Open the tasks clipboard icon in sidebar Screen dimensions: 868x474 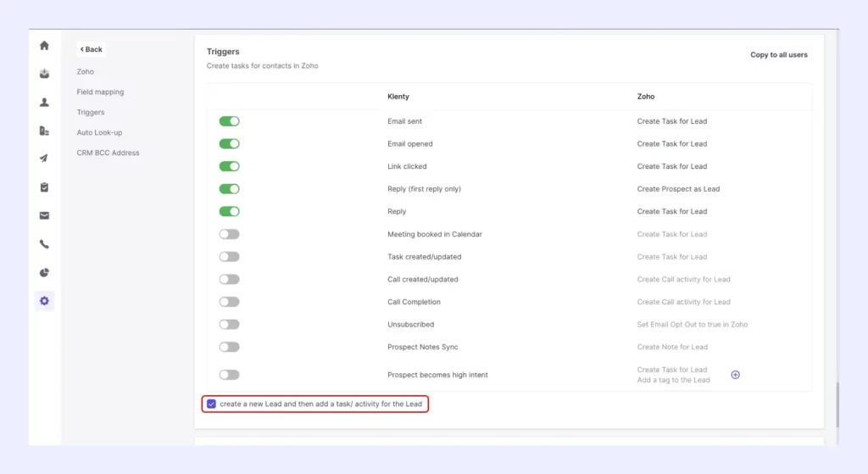pos(44,187)
